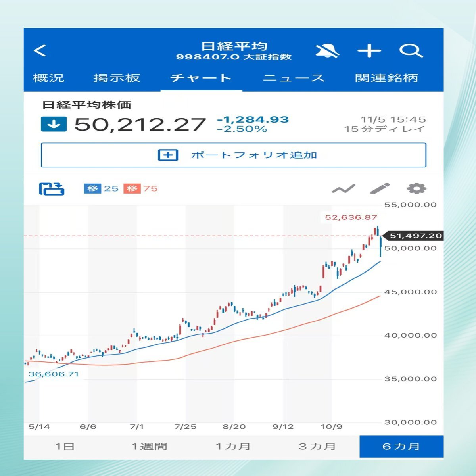The height and width of the screenshot is (476, 476).
Task: Tap the back arrow icon
Action: tap(40, 51)
